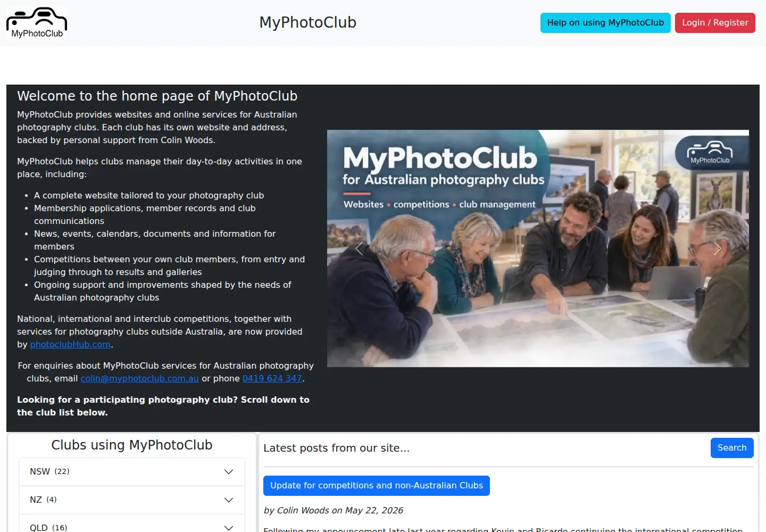Click 'Latest posts from our site...' heading
Screen dimensions: 766x532
tap(337, 448)
